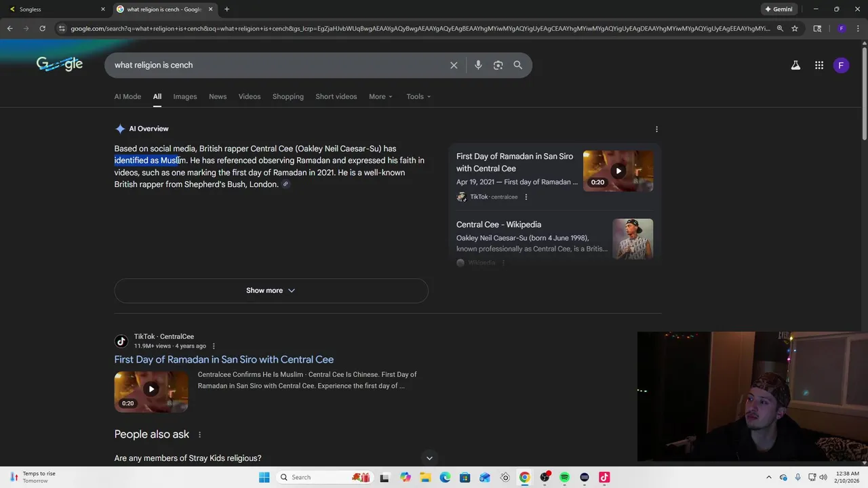Select the All results tab
The image size is (868, 488).
tap(157, 96)
